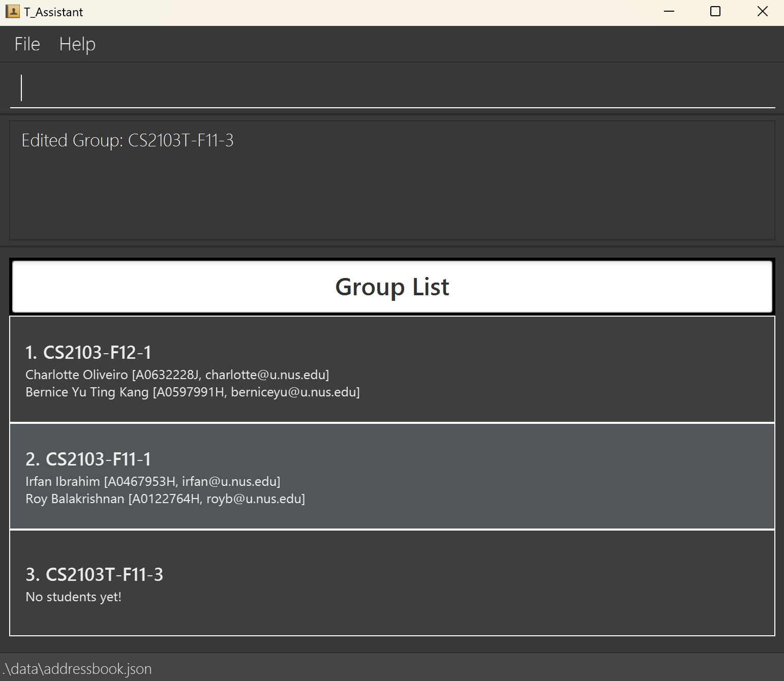Close the T_Assistant window
The height and width of the screenshot is (681, 784).
pos(762,12)
